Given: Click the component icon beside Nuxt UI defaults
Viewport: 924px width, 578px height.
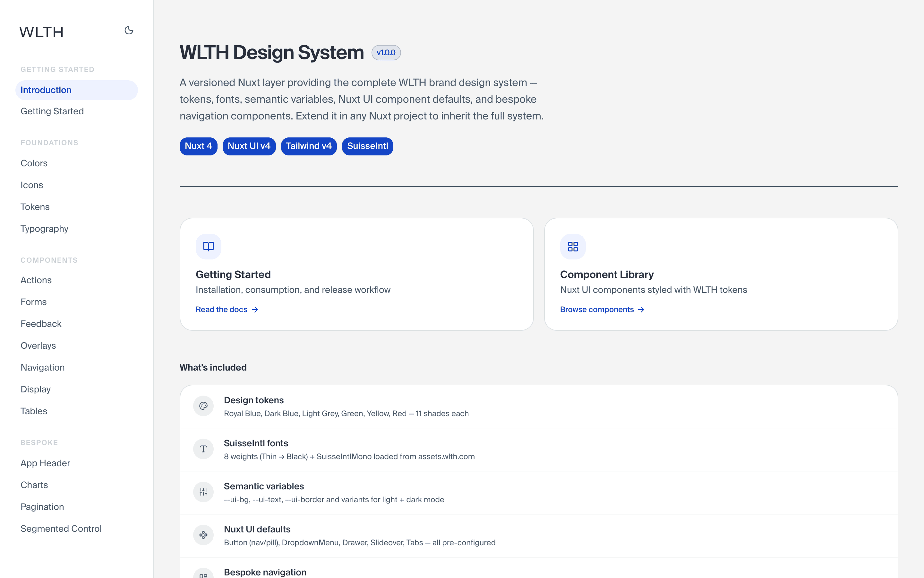Looking at the screenshot, I should (203, 535).
